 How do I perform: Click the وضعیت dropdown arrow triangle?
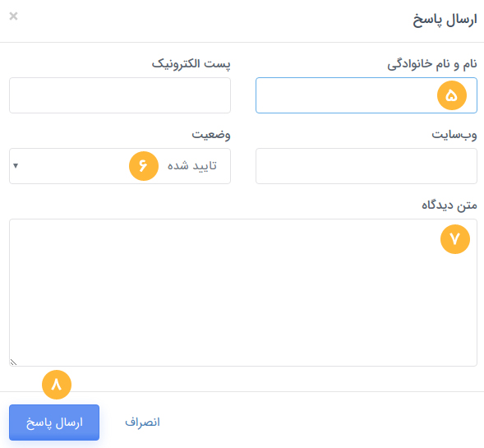click(16, 166)
